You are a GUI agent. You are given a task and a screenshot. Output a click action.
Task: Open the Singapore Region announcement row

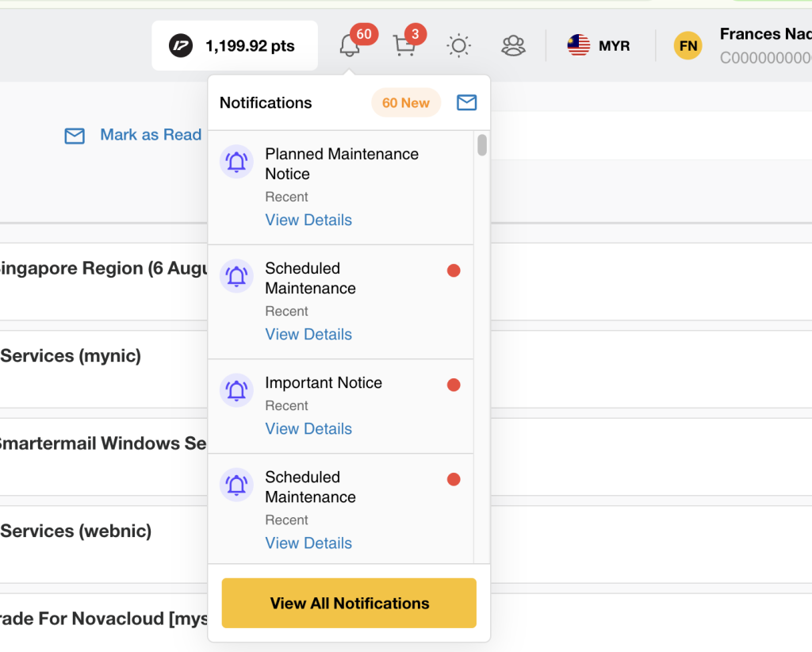click(x=104, y=282)
